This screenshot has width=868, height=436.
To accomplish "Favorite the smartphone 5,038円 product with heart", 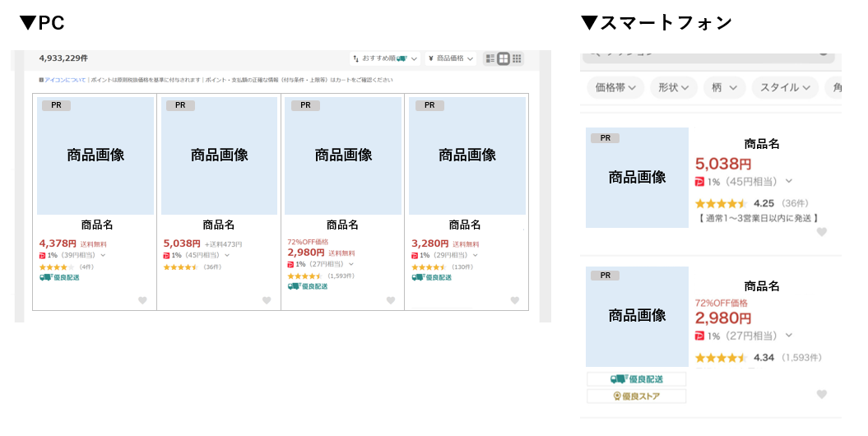I will tap(821, 232).
